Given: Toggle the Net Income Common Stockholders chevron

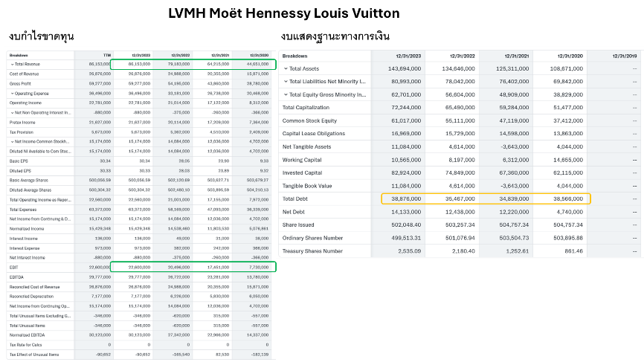Looking at the screenshot, I should pyautogui.click(x=13, y=142).
